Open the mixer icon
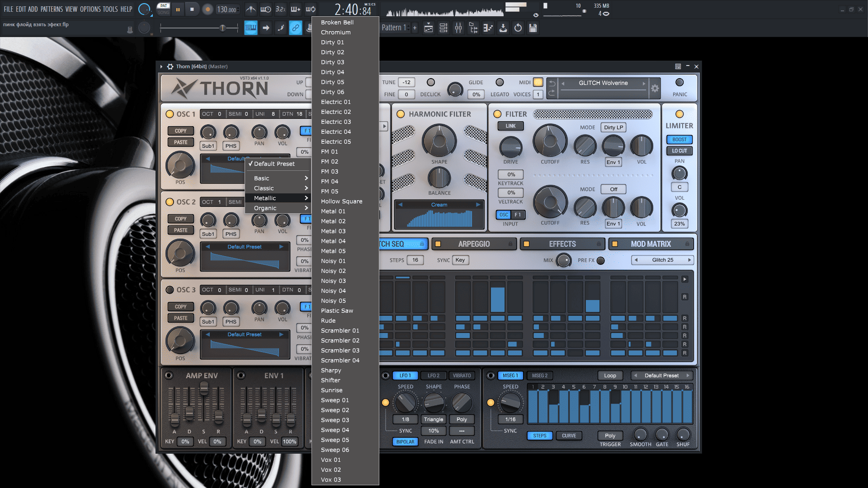This screenshot has width=868, height=488. click(458, 28)
